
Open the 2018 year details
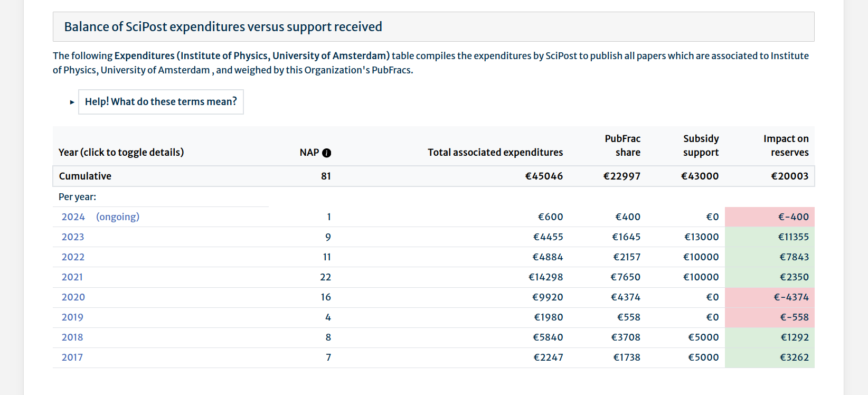[72, 337]
